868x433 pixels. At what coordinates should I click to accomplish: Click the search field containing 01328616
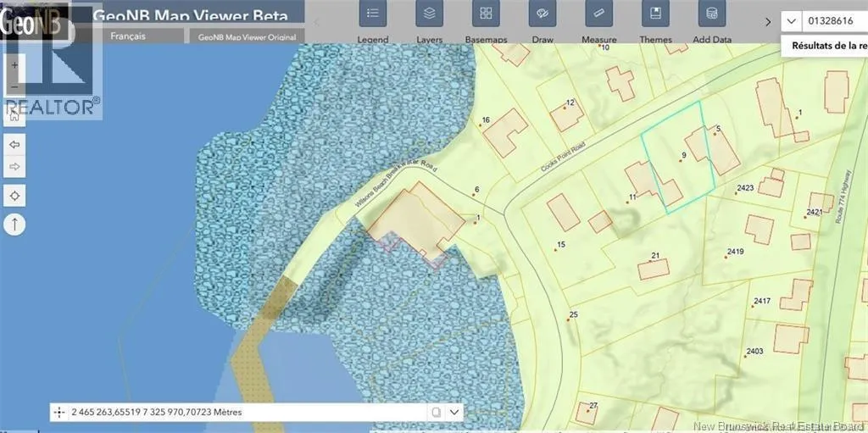(835, 21)
